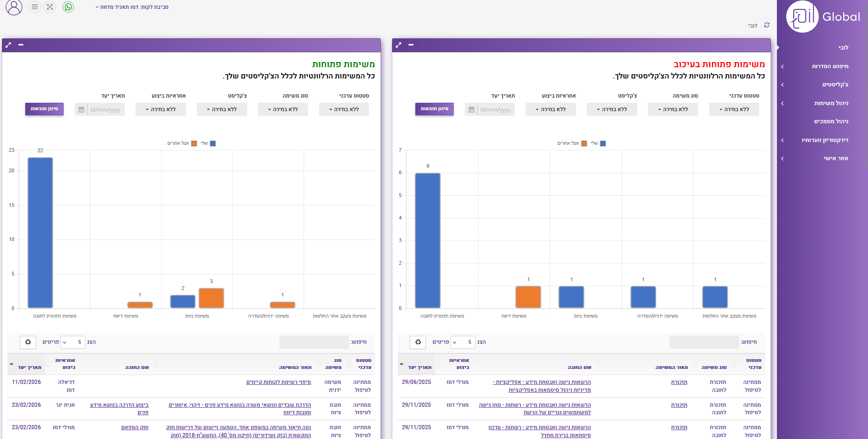Collapse the משימות פתוחות panel with minus icon
This screenshot has width=868, height=439.
pyautogui.click(x=21, y=45)
